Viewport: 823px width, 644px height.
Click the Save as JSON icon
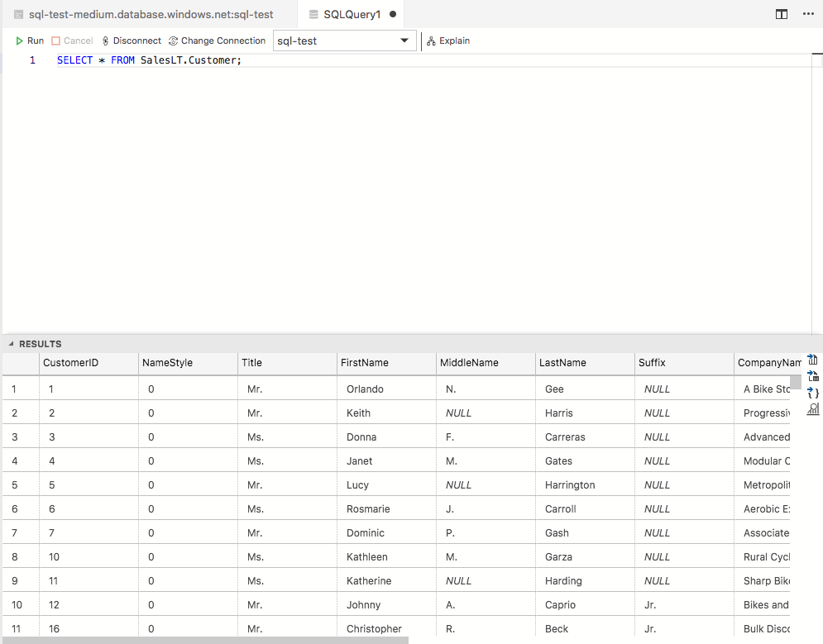(x=812, y=393)
